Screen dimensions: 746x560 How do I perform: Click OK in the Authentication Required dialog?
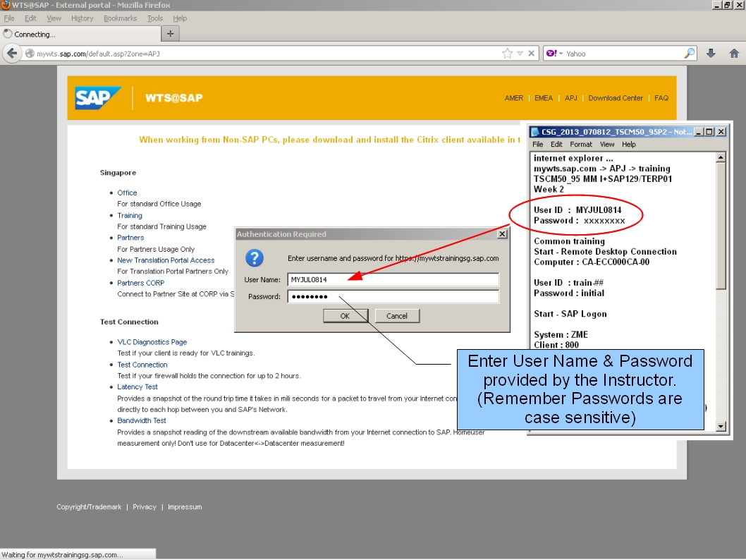[x=346, y=316]
